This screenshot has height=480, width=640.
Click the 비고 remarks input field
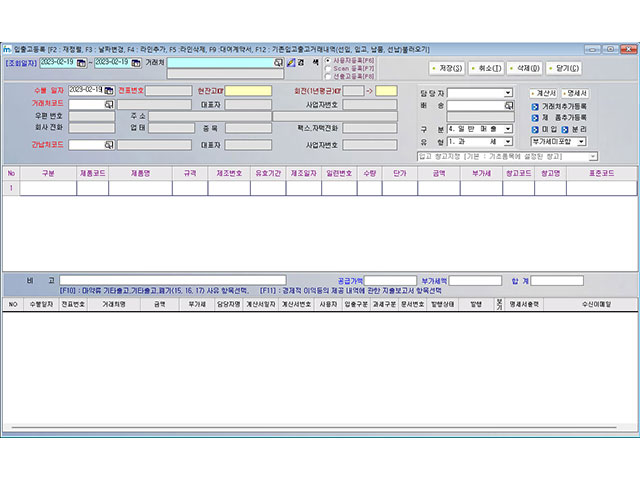point(173,280)
